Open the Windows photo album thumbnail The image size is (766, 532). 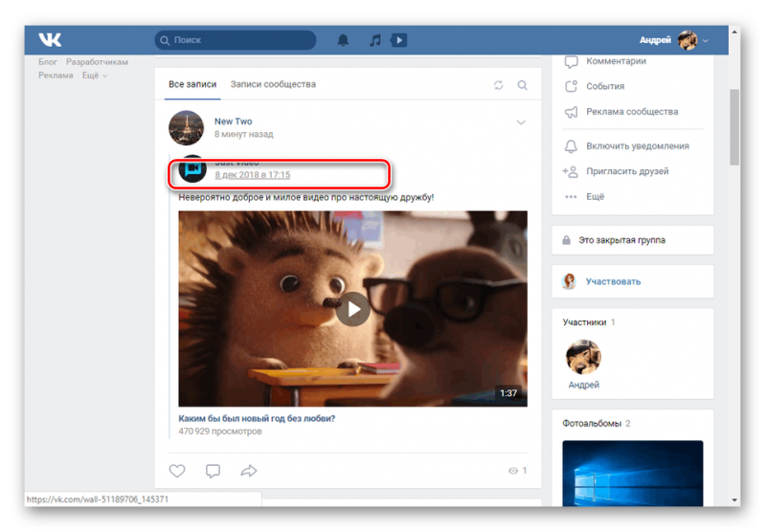tap(633, 473)
